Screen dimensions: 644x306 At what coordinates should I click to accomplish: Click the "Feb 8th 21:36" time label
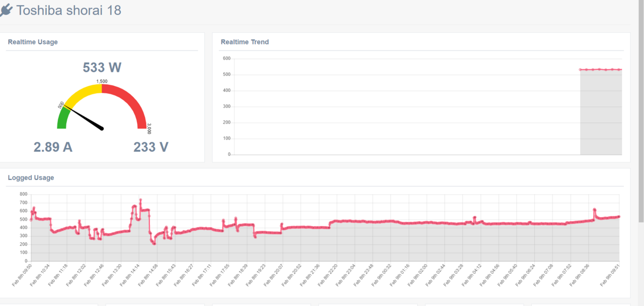(x=310, y=275)
